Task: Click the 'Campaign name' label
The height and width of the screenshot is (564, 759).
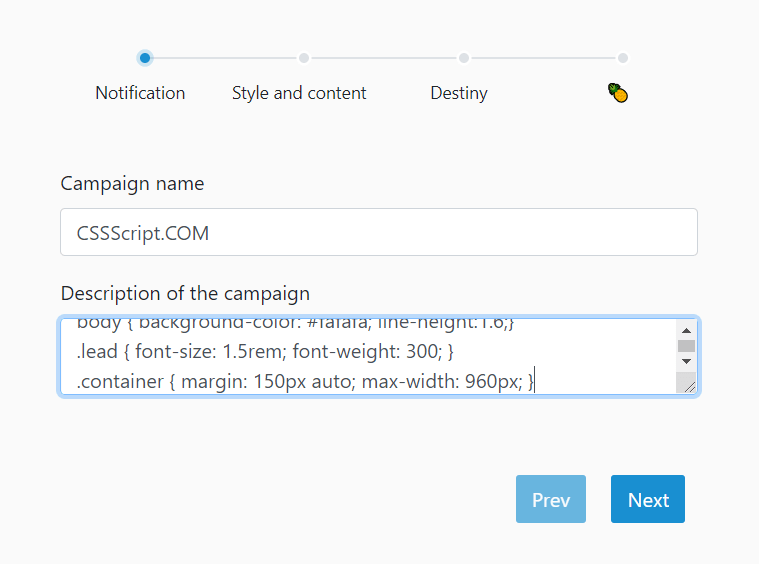Action: click(x=132, y=184)
